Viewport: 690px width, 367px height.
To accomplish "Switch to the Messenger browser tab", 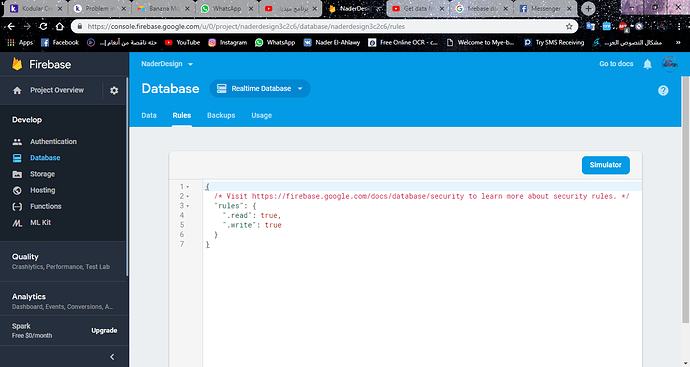I will [x=547, y=8].
